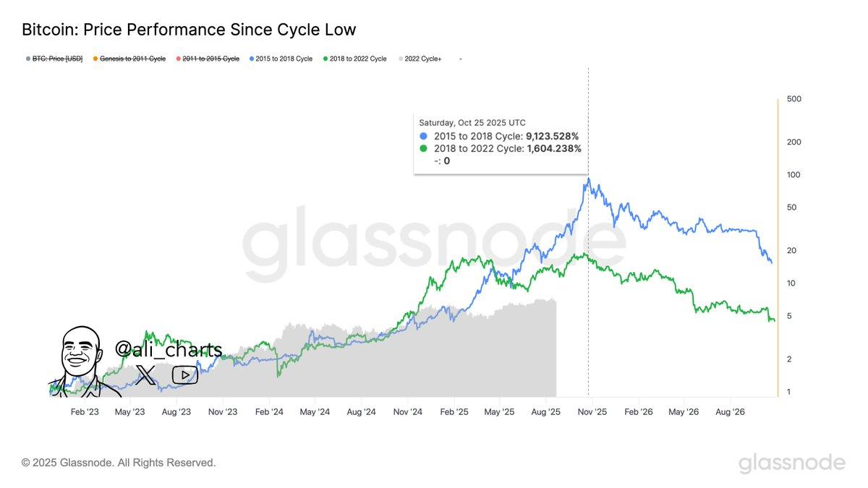Image resolution: width=868 pixels, height=488 pixels.
Task: Hide the 2015 to 2018 Cycle series
Action: click(x=281, y=59)
